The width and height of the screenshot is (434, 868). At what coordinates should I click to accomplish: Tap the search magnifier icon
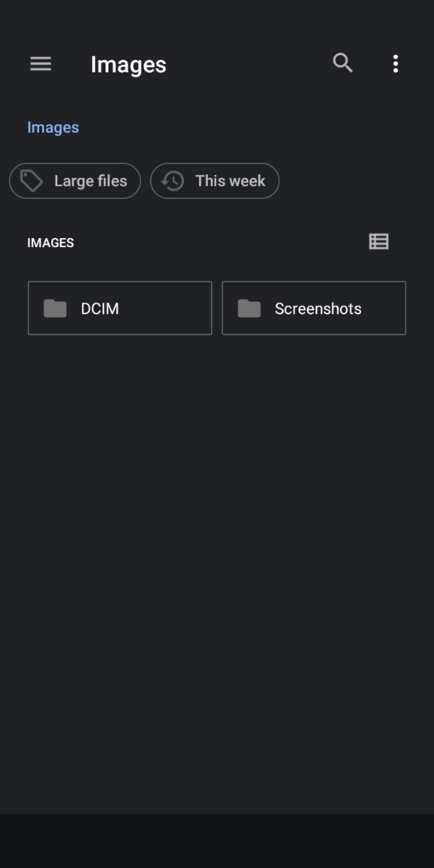343,63
